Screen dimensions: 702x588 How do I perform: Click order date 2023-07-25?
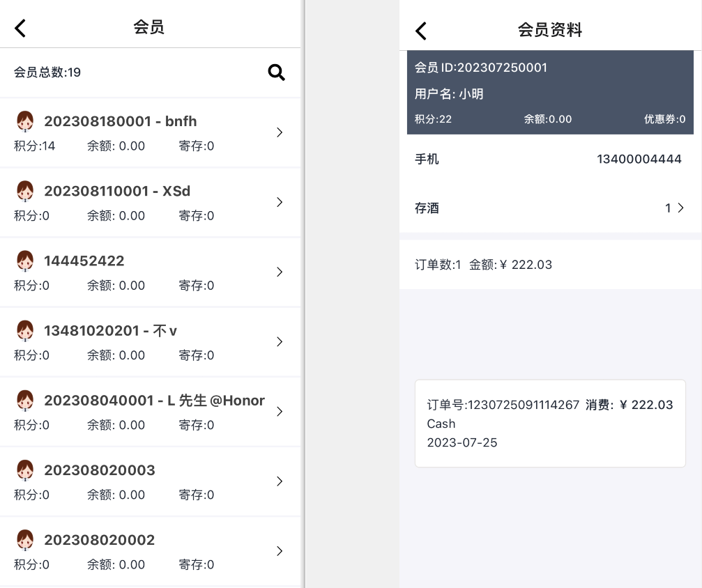pos(462,442)
